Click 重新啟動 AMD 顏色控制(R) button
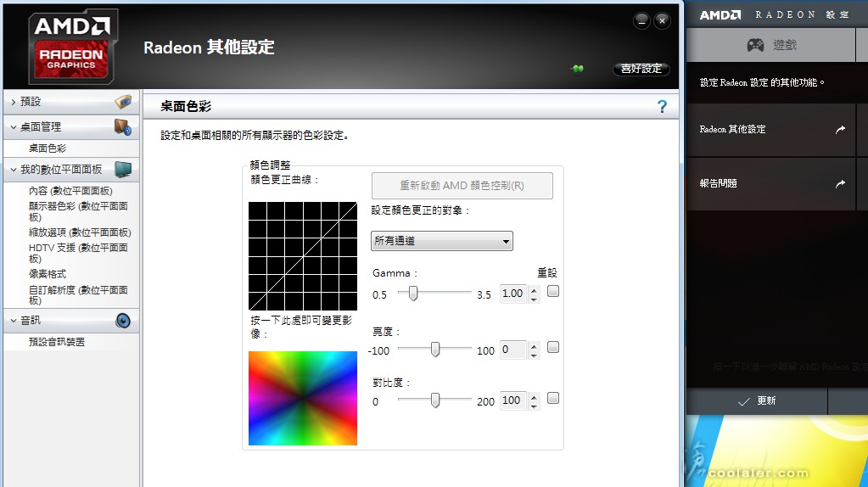The width and height of the screenshot is (868, 487). 462,186
